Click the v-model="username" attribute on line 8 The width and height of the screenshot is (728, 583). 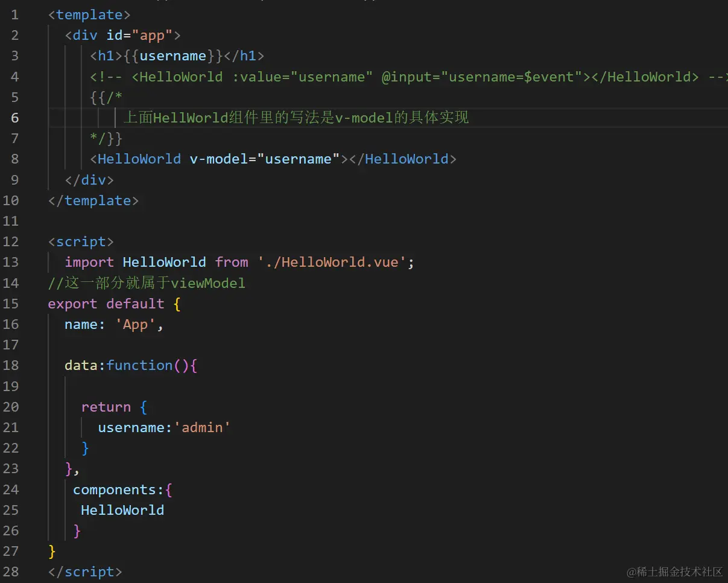[x=265, y=159]
